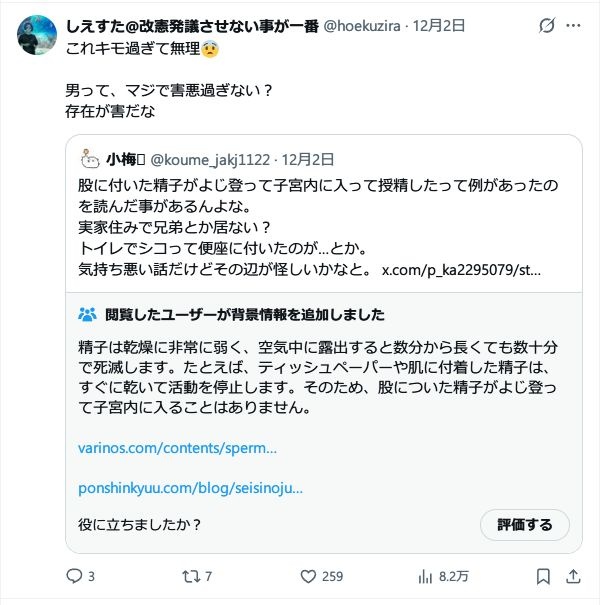Repost the tweet with the retweet icon
This screenshot has width=608, height=605.
(189, 576)
